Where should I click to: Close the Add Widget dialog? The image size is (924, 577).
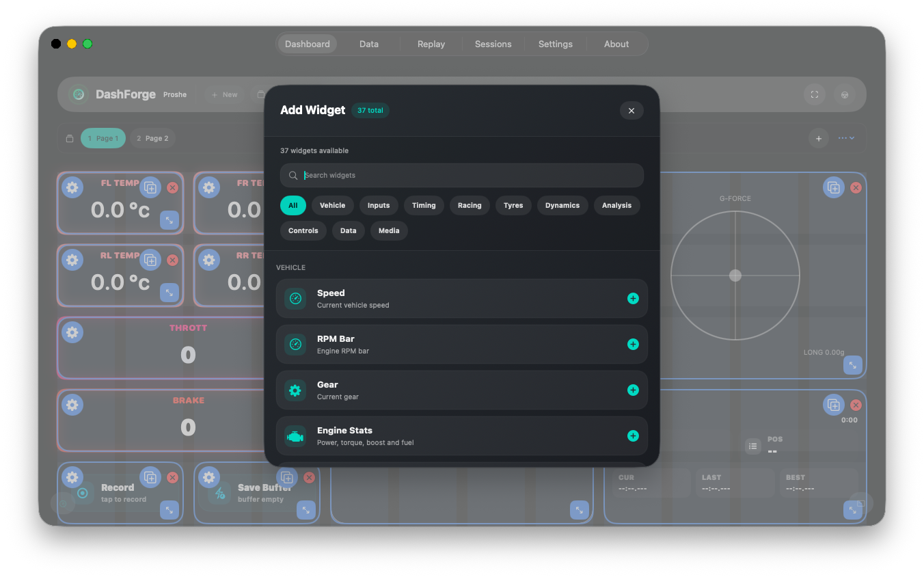point(631,110)
